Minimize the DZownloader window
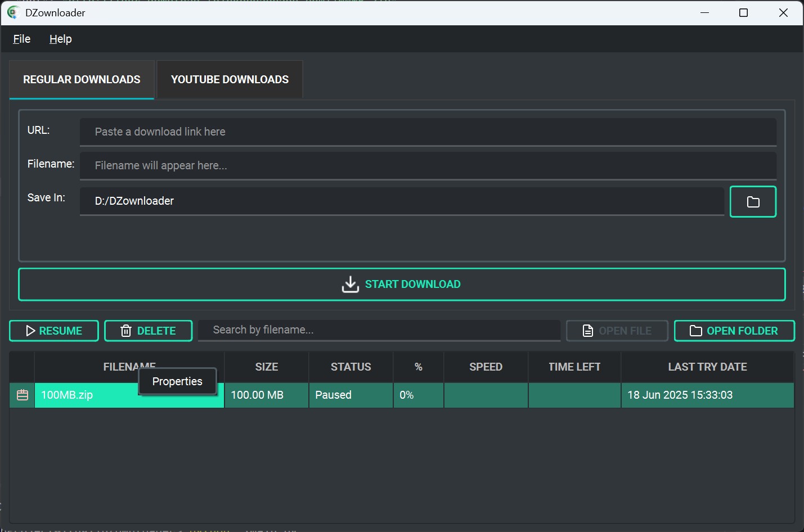This screenshot has height=532, width=804. pyautogui.click(x=704, y=12)
